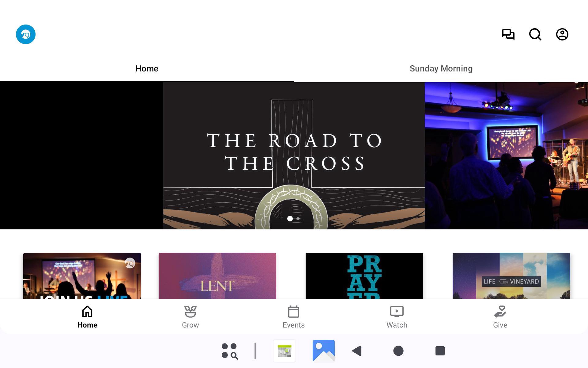This screenshot has width=588, height=368.
Task: Open the Watch video section
Action: point(397,317)
